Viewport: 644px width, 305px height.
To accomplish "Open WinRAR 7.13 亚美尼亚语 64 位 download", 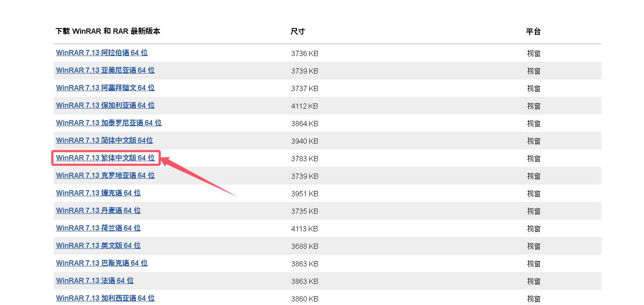I will coord(105,70).
